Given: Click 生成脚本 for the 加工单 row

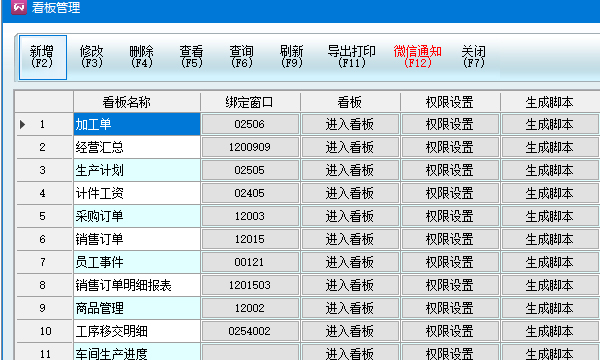Looking at the screenshot, I should pyautogui.click(x=550, y=124).
